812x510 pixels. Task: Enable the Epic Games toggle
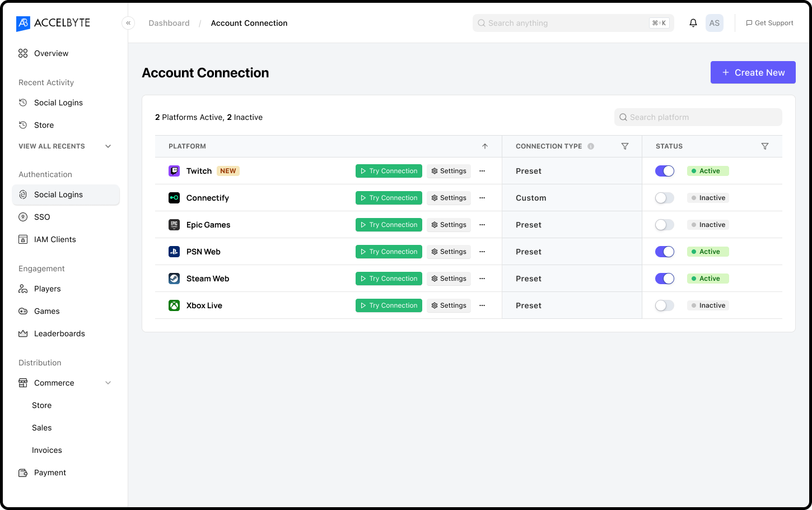click(665, 225)
